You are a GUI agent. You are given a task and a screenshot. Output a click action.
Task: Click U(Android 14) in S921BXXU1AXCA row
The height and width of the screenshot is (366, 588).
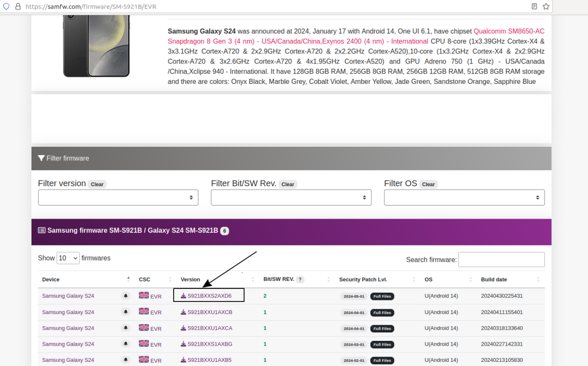pos(441,328)
